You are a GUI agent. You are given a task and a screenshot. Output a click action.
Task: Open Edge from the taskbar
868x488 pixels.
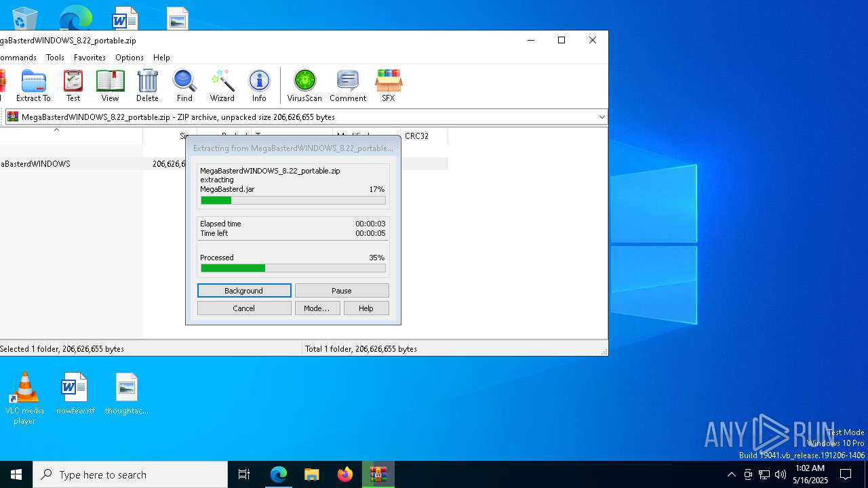point(279,474)
